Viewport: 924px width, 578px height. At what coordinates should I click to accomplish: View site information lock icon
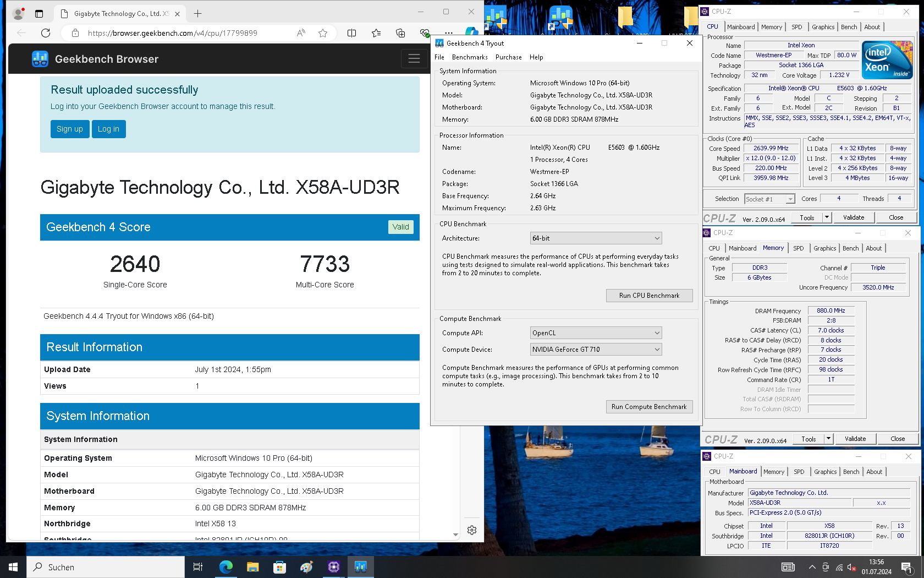point(75,33)
